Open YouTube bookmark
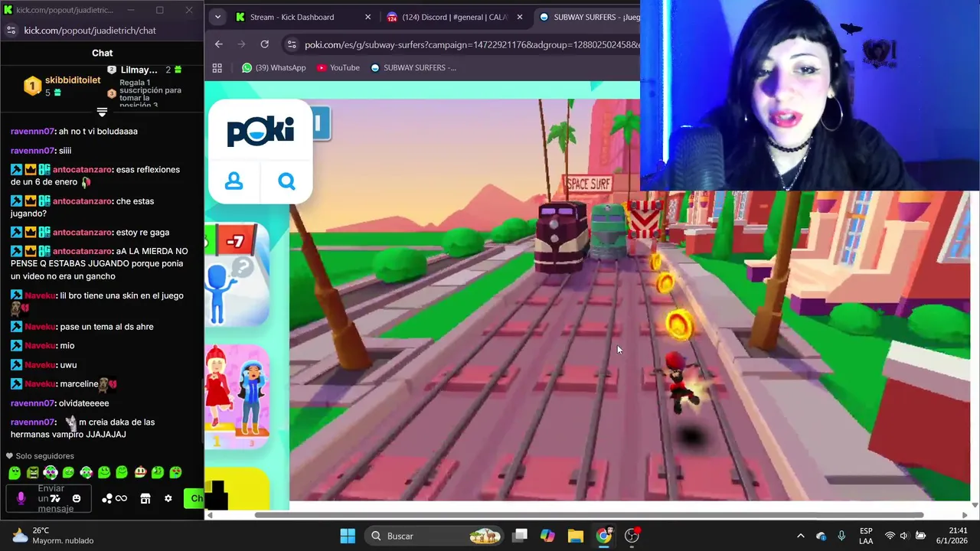 coord(338,67)
